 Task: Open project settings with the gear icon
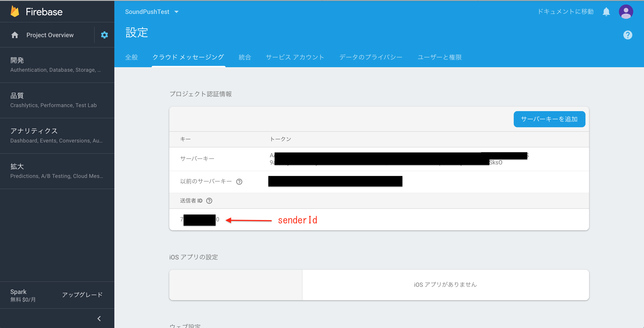click(x=104, y=35)
